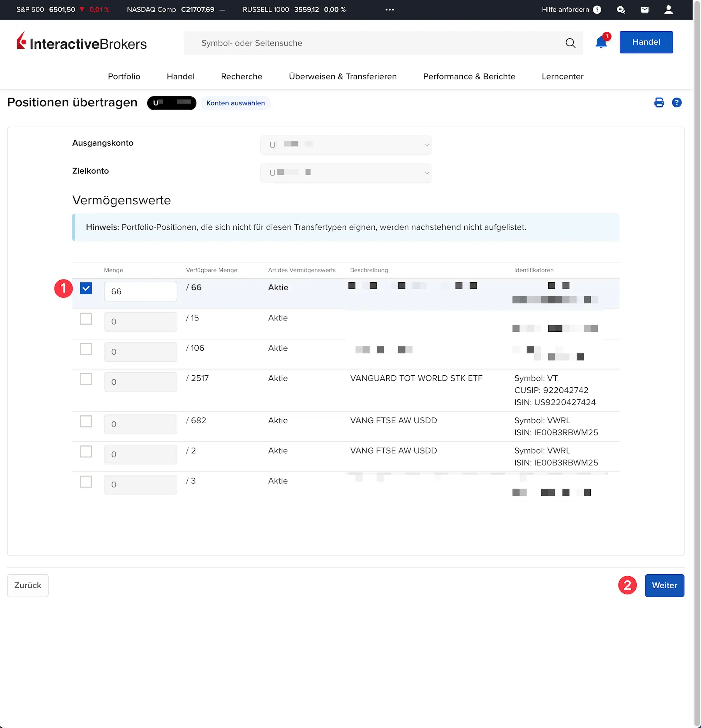This screenshot has width=701, height=728.
Task: Click the page vertical scrollbar
Action: pyautogui.click(x=697, y=364)
